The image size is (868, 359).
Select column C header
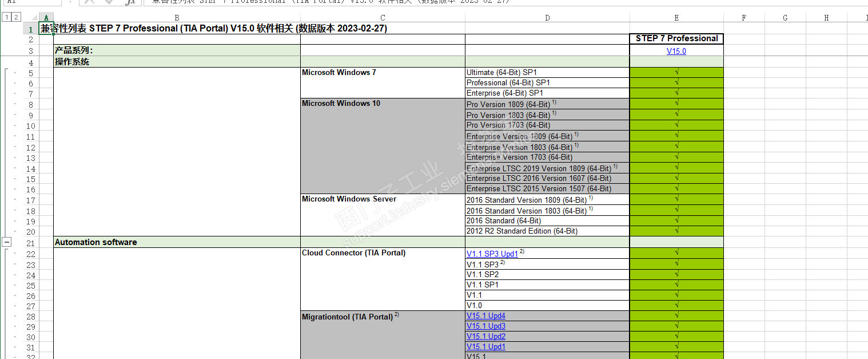[x=383, y=18]
